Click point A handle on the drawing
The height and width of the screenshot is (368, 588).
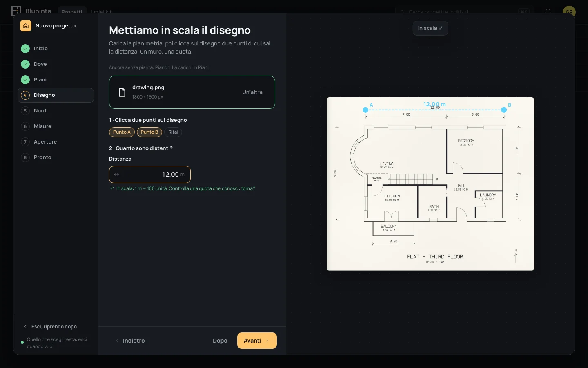point(365,110)
